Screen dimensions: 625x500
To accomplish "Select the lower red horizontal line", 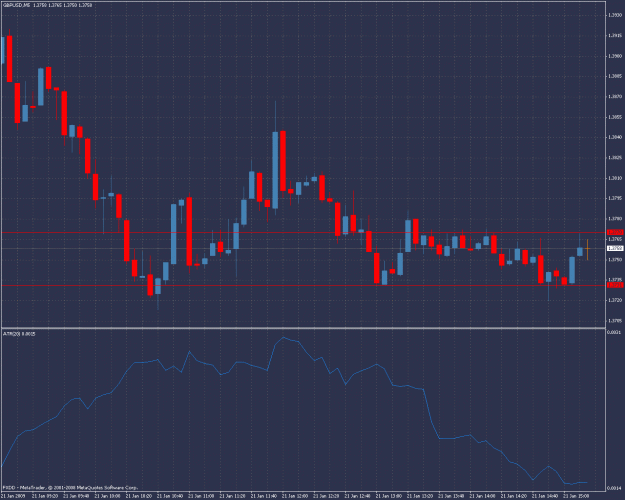I will pos(303,285).
